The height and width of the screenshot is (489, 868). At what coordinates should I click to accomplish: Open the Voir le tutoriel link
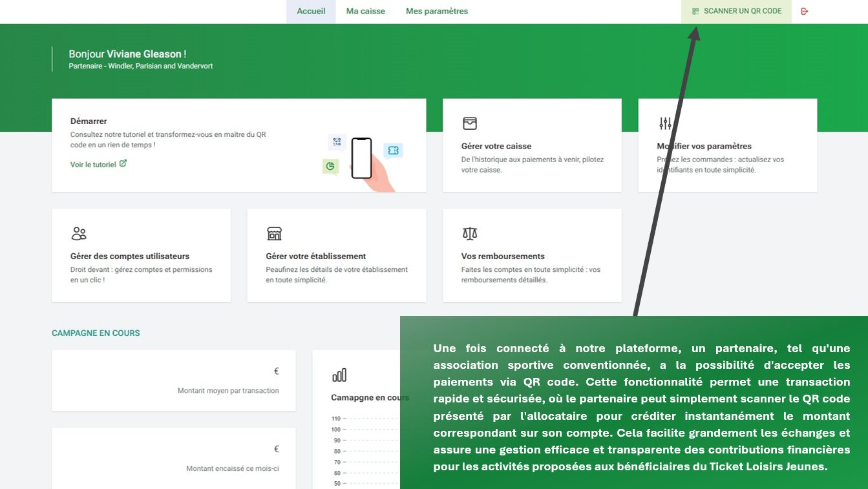pos(93,165)
